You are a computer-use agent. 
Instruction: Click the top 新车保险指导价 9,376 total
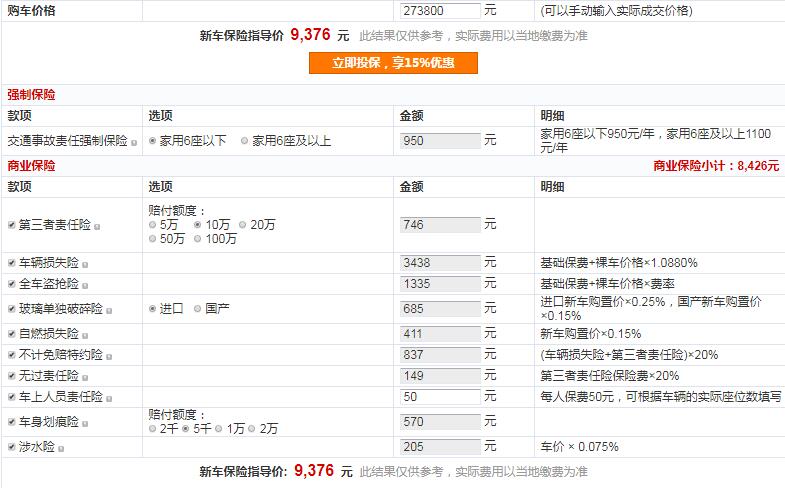274,35
